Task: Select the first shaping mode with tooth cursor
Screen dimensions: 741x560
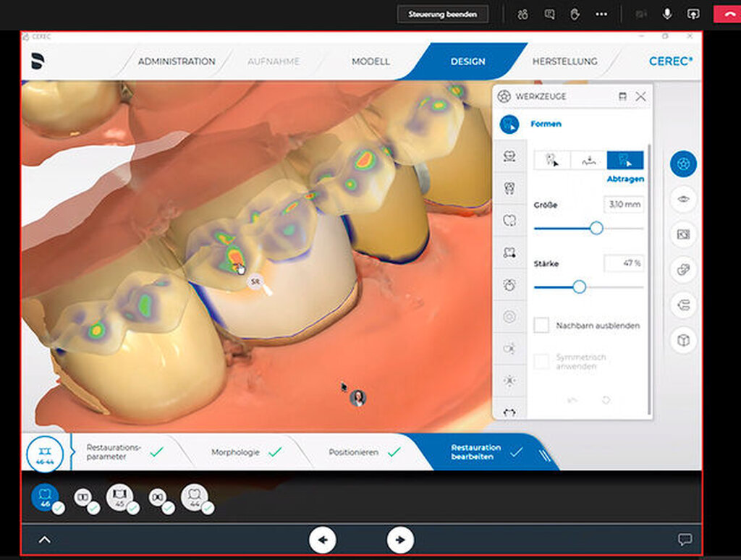Action: (x=552, y=160)
